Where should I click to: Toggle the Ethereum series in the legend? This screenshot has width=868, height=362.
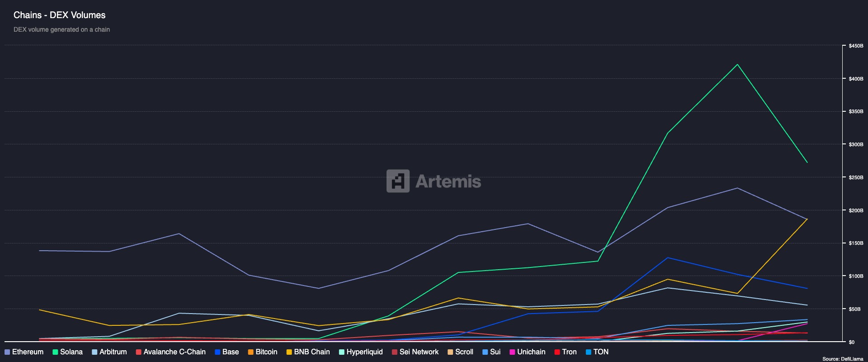24,352
